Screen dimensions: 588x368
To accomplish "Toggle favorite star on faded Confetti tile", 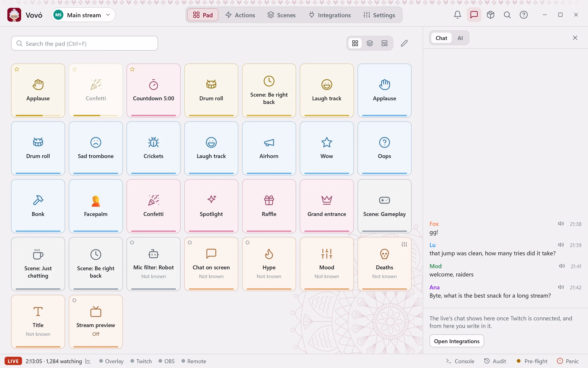I will coord(75,69).
